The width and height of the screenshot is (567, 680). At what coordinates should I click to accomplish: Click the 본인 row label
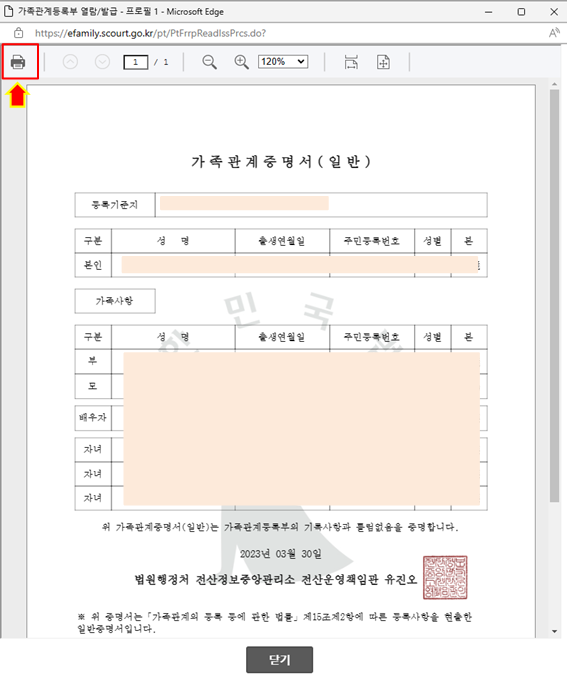(93, 265)
